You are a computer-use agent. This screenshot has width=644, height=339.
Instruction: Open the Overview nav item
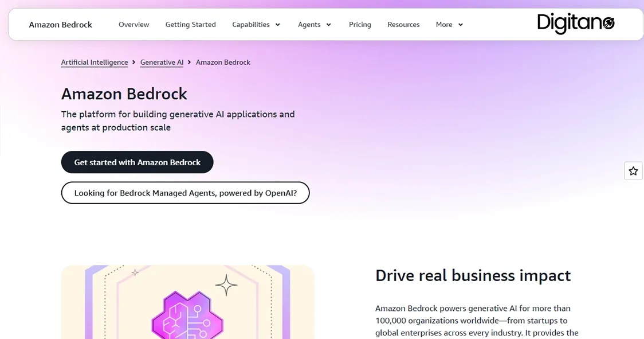134,25
